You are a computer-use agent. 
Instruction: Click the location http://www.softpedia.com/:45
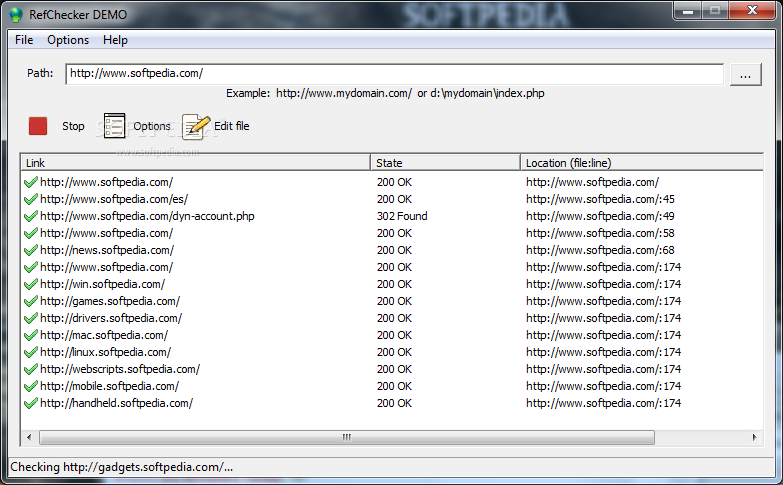(x=600, y=199)
